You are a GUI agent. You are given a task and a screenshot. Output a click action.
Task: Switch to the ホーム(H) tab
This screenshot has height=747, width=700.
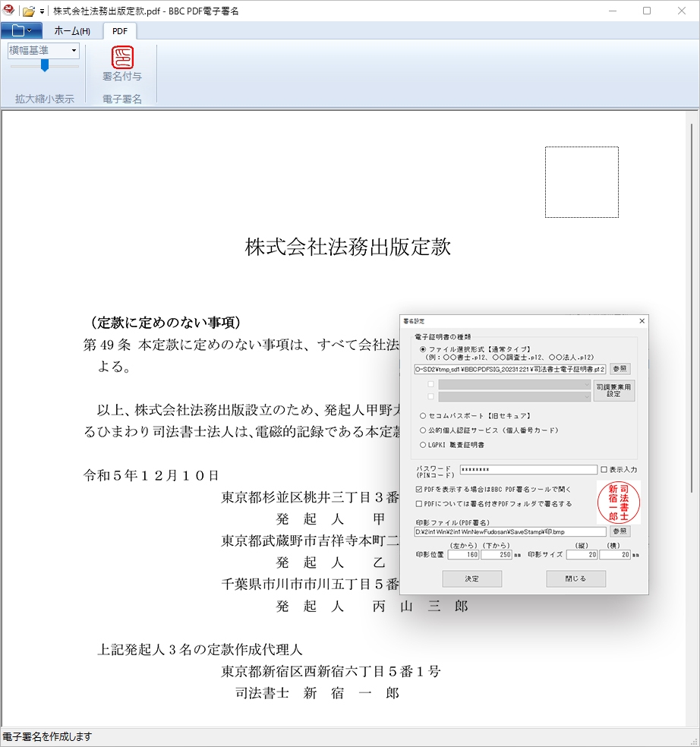[72, 30]
